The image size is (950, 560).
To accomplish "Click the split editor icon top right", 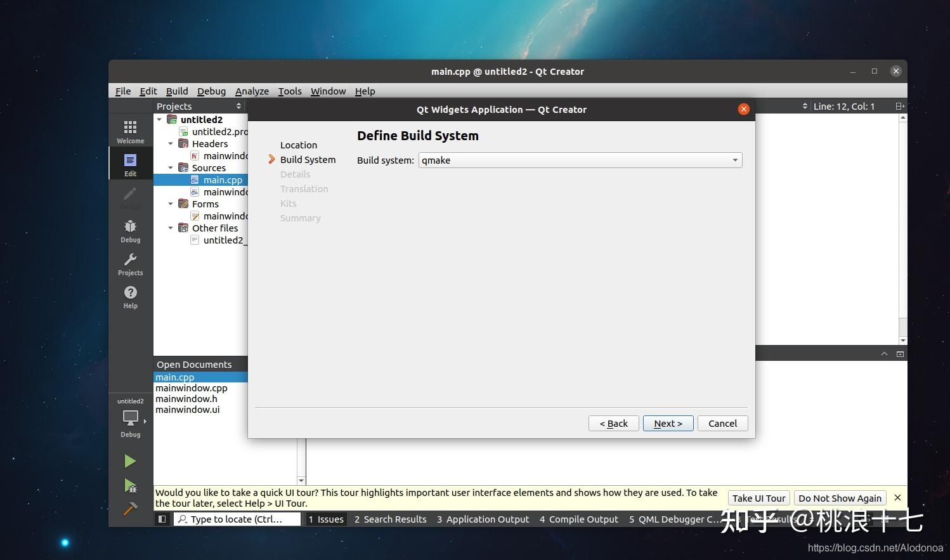I will click(900, 106).
